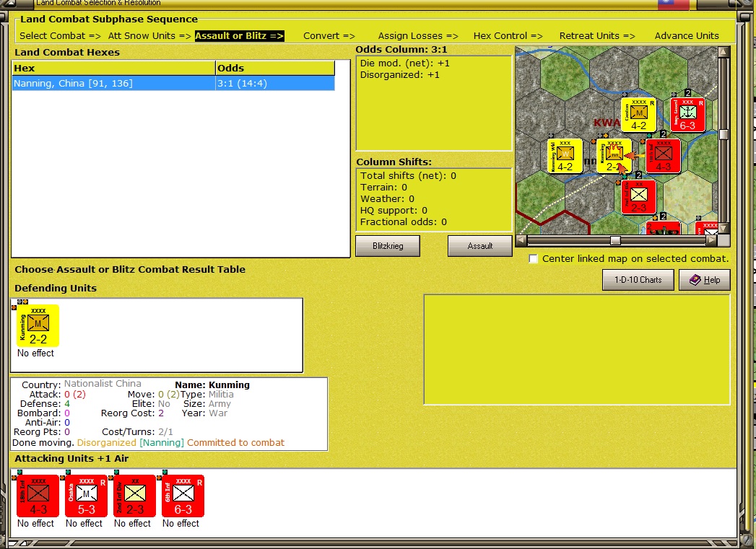Click the book icon on Help button
Viewport: 756px width, 549px height.
pos(695,280)
